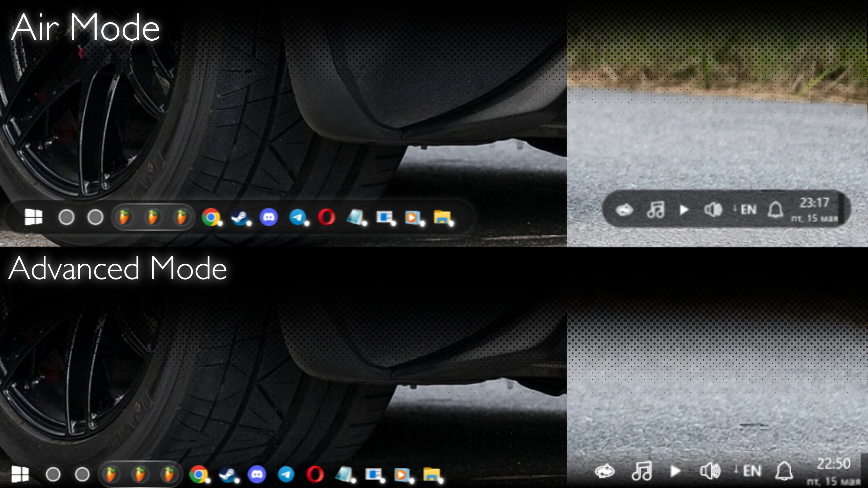Click the mask-shaped tray icon in the Advanced Mode tray
The height and width of the screenshot is (488, 868).
(605, 471)
